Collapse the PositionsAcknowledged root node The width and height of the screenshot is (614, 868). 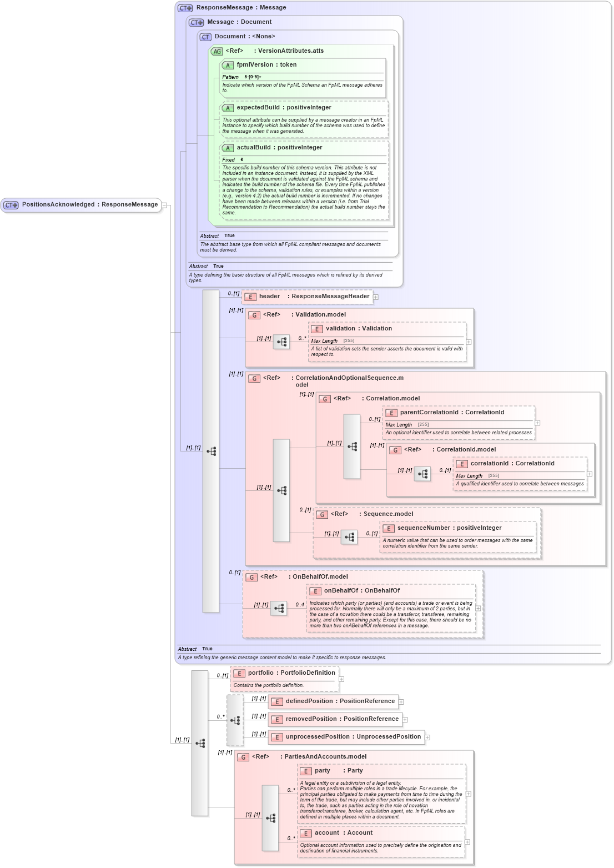[x=164, y=205]
